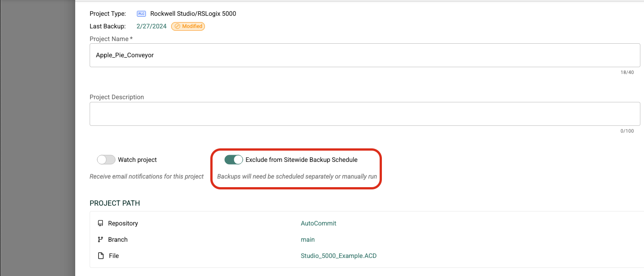
Task: Click the 2/27/2024 last backup date
Action: [151, 26]
